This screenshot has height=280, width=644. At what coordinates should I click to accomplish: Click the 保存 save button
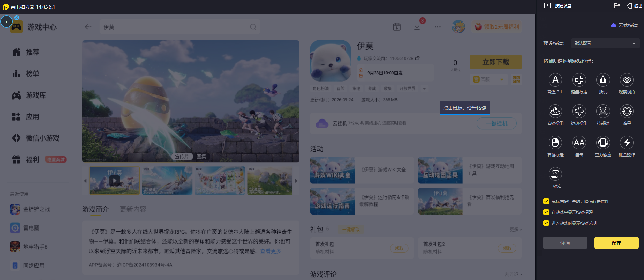[616, 243]
